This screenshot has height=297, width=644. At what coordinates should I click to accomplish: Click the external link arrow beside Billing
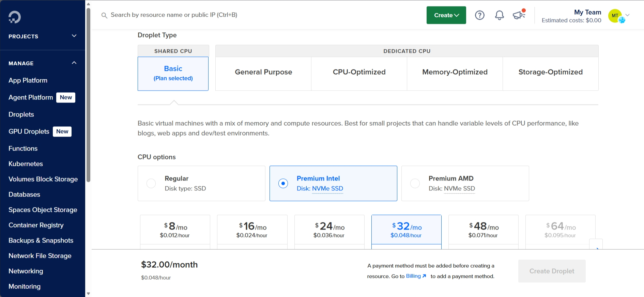click(424, 276)
